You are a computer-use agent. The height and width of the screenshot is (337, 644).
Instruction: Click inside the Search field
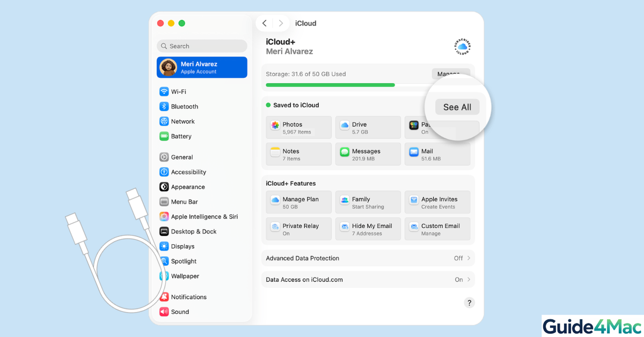pyautogui.click(x=201, y=46)
